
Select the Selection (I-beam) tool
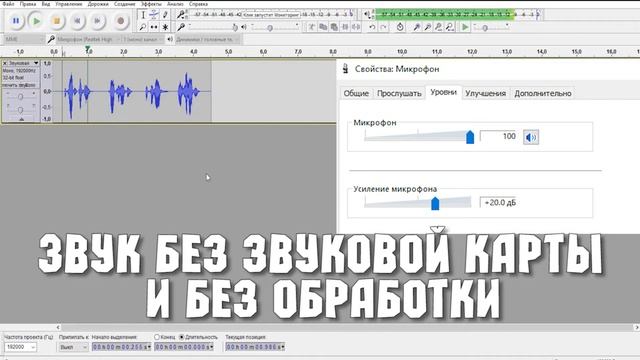143,15
